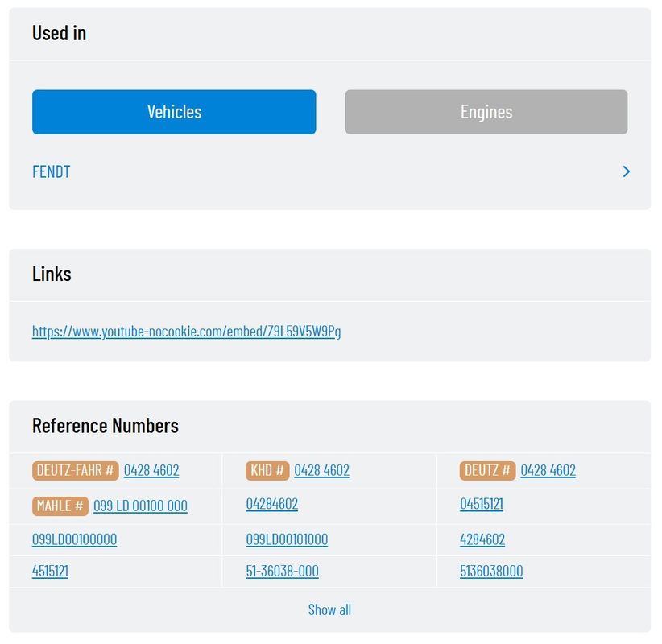
Task: Select reference 099LD00101000
Action: tap(287, 539)
